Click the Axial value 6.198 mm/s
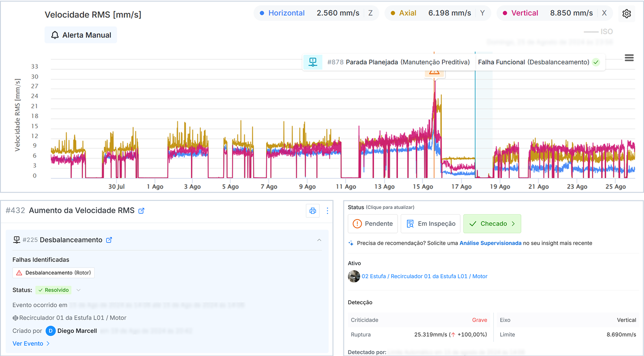Image resolution: width=644 pixels, height=356 pixels. point(449,13)
